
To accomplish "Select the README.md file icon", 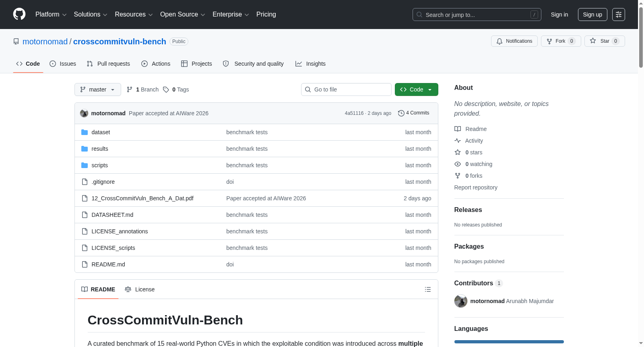I will 85,264.
